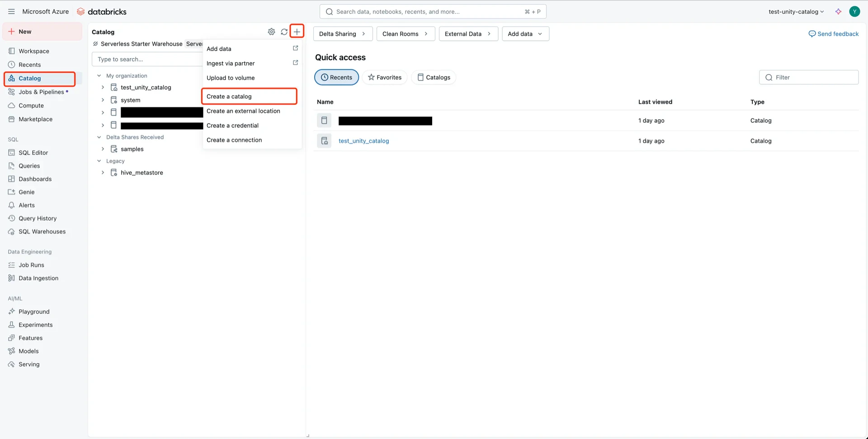Viewport: 868px width, 439px height.
Task: Expand hive_metastore tree node
Action: 103,173
